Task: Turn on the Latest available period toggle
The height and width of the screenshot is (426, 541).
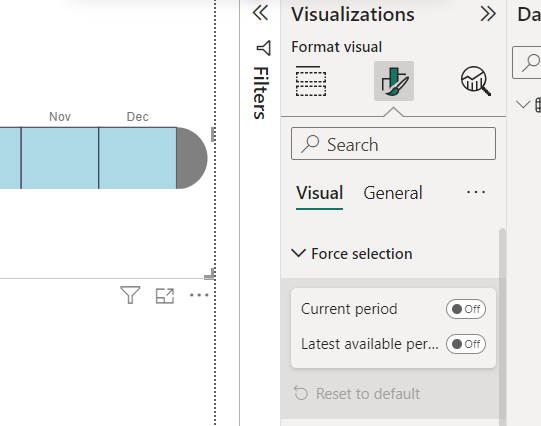Action: tap(466, 344)
